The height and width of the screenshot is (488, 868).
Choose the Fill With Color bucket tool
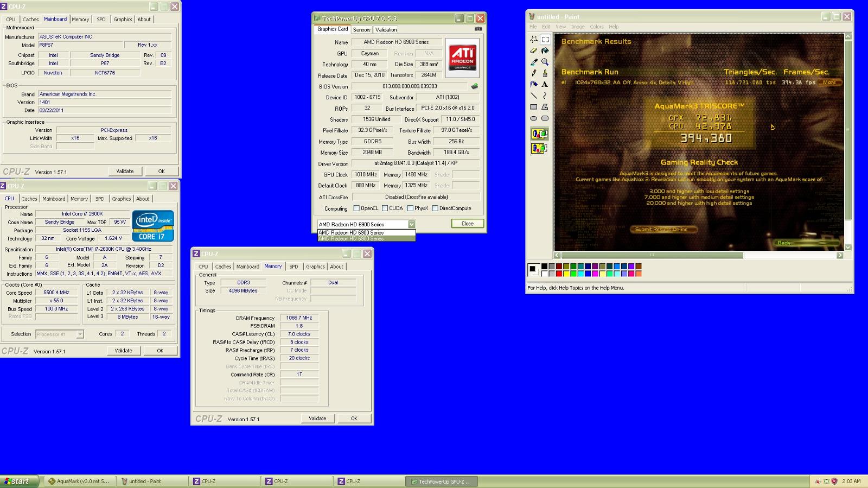click(x=545, y=50)
